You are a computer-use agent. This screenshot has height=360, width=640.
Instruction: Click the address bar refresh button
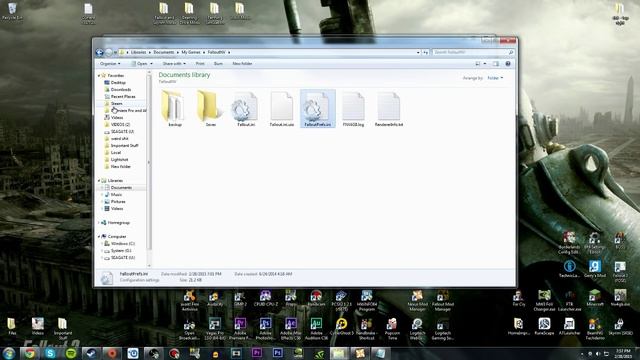pos(425,52)
